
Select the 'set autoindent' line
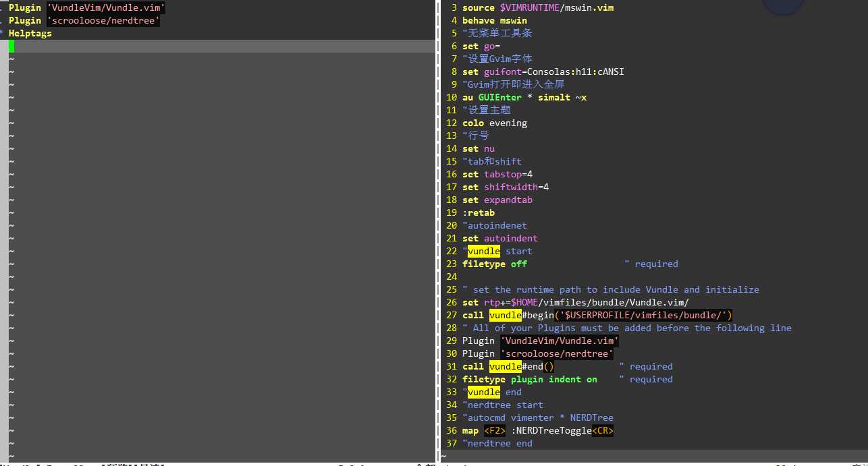[x=500, y=238]
